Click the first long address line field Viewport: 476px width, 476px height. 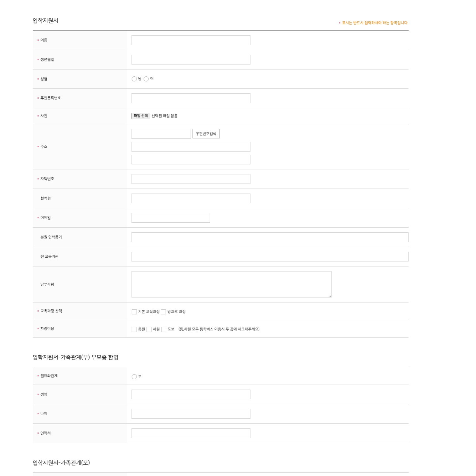191,147
